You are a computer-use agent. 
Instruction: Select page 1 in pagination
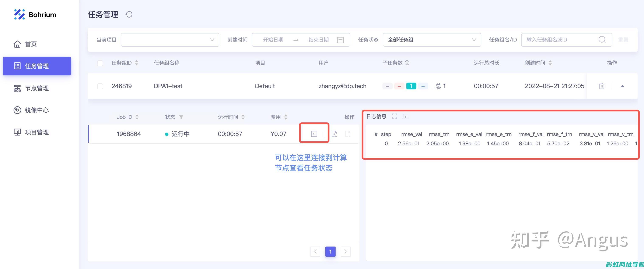click(x=330, y=252)
